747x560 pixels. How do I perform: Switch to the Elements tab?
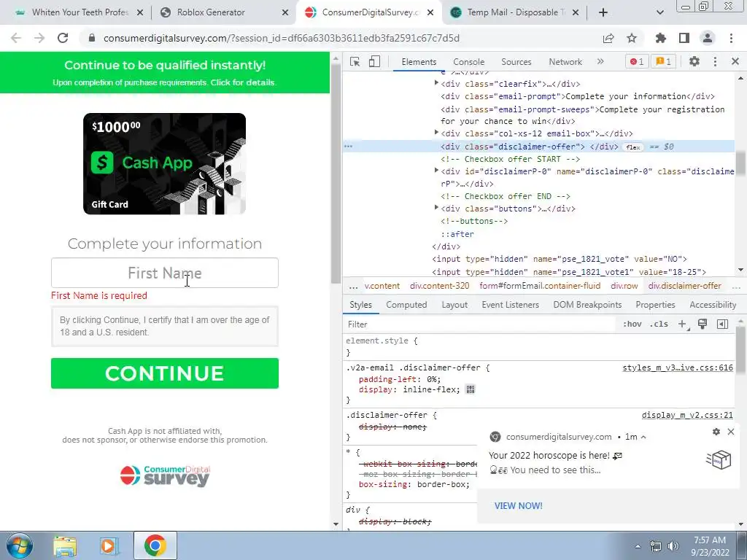click(419, 62)
